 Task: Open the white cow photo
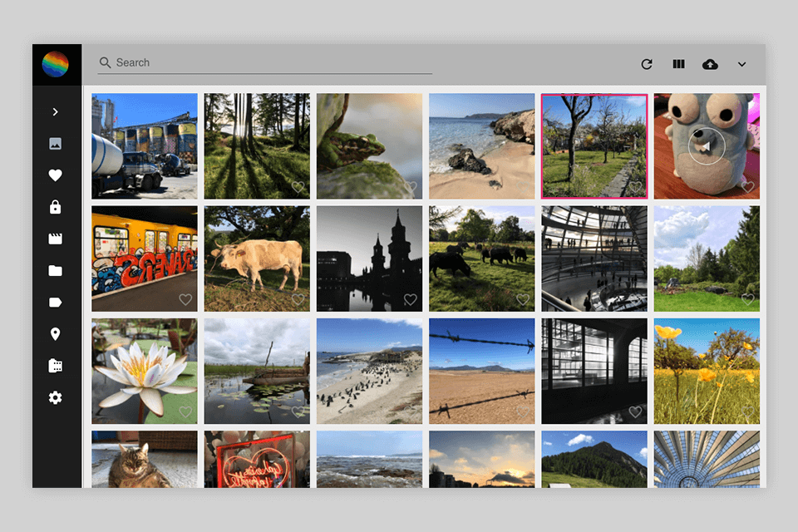(257, 259)
